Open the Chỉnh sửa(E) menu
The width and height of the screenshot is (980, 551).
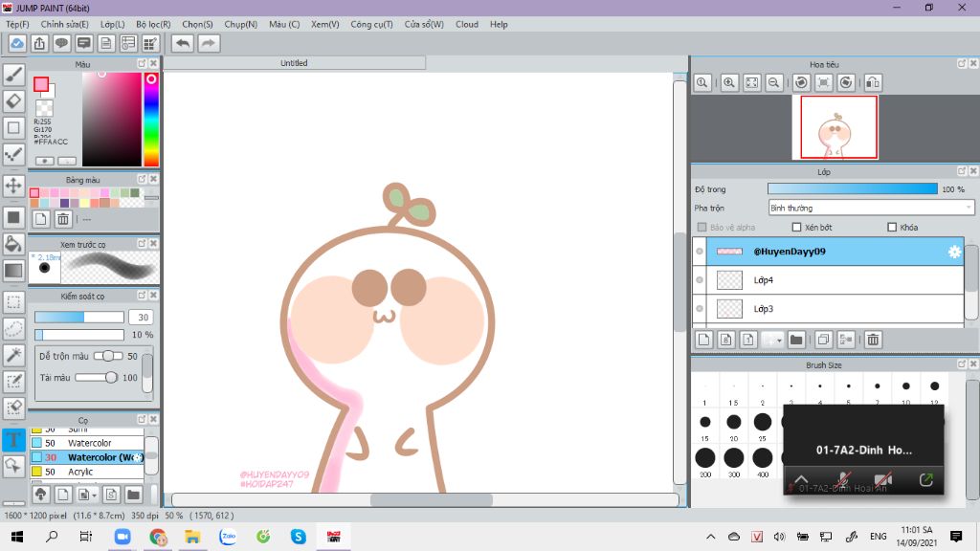64,24
